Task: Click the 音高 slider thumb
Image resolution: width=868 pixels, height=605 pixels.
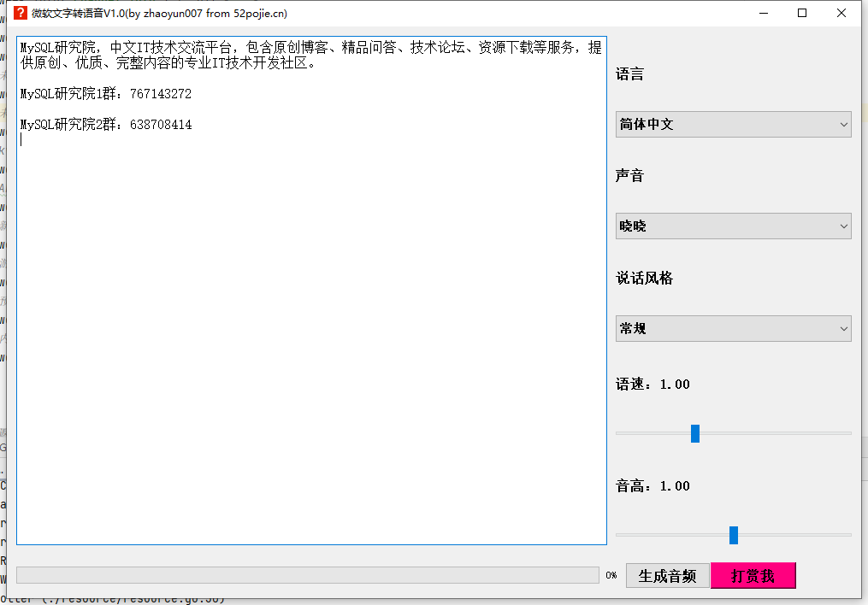Action: click(x=734, y=535)
